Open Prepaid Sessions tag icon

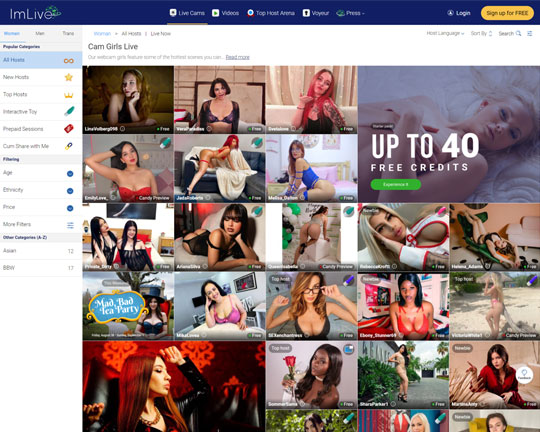[69, 128]
